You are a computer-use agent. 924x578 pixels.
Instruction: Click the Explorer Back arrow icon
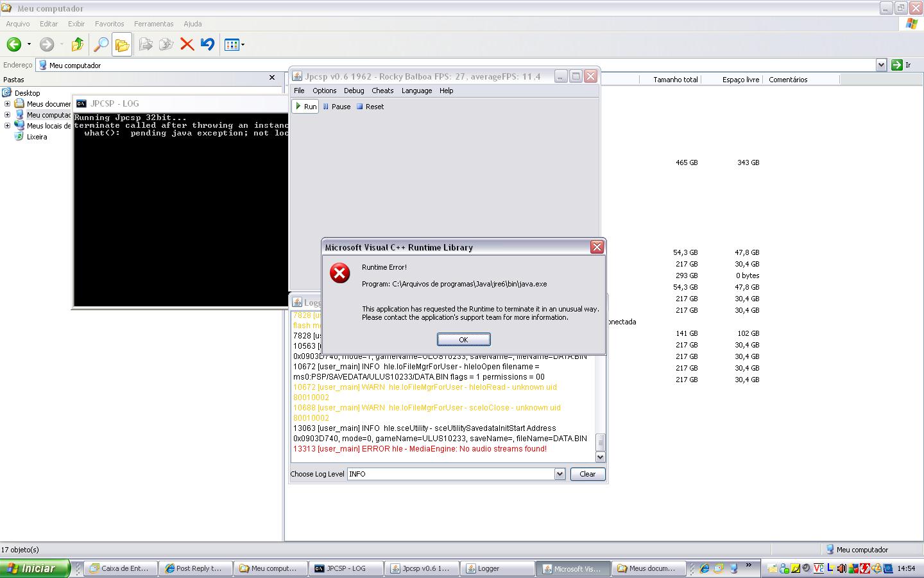tap(13, 44)
